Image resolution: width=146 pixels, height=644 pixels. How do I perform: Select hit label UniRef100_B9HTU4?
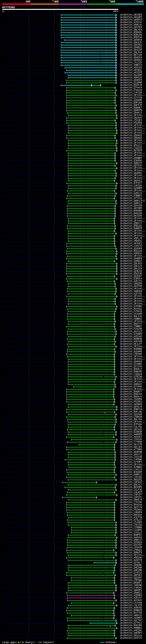point(131,37)
